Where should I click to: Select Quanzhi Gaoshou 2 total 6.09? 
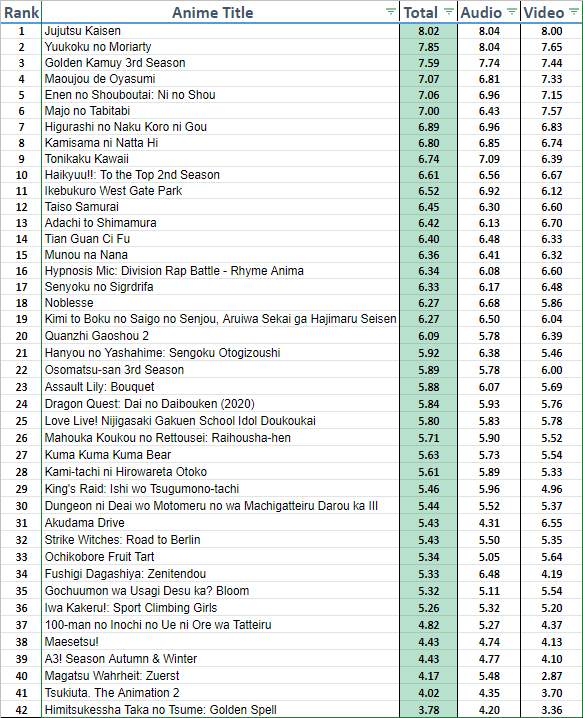point(428,336)
